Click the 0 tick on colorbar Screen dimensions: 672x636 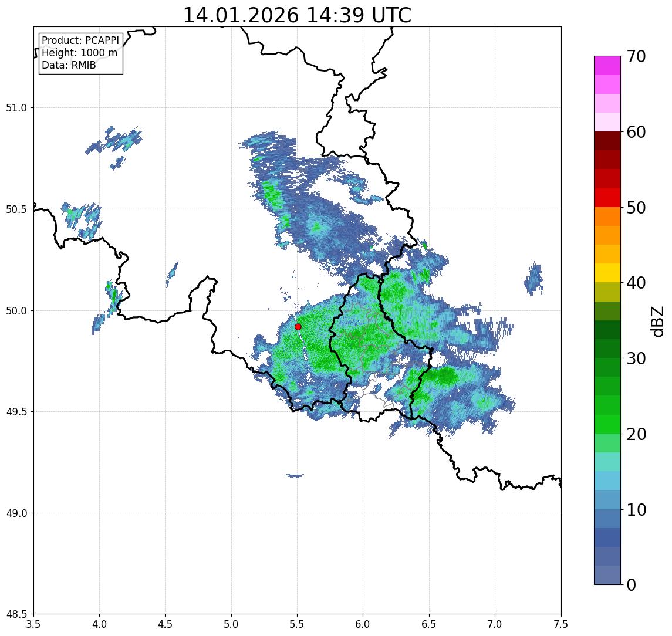[632, 584]
